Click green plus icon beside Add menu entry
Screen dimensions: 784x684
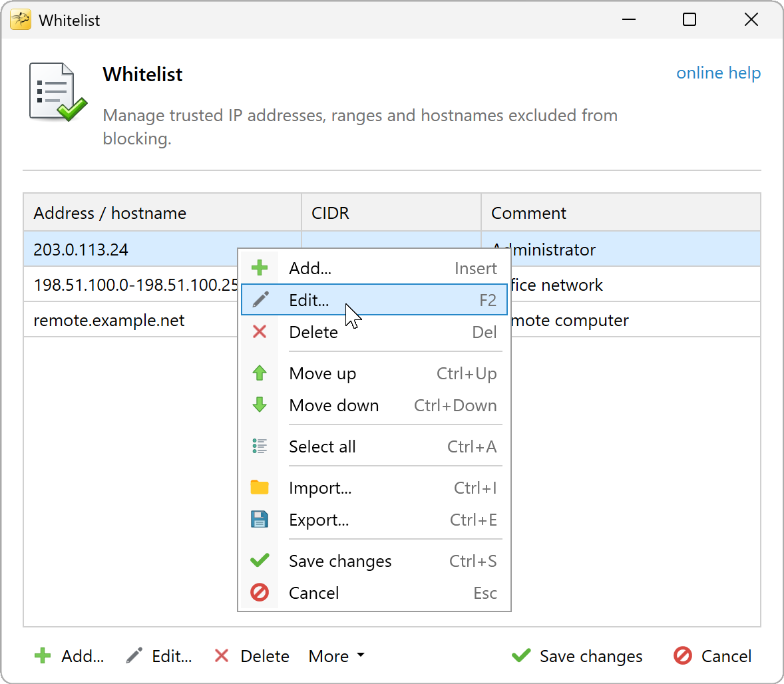tap(260, 268)
